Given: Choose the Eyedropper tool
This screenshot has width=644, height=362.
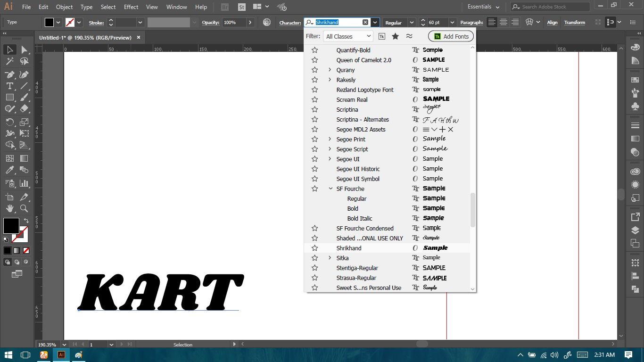Looking at the screenshot, I should (x=9, y=170).
